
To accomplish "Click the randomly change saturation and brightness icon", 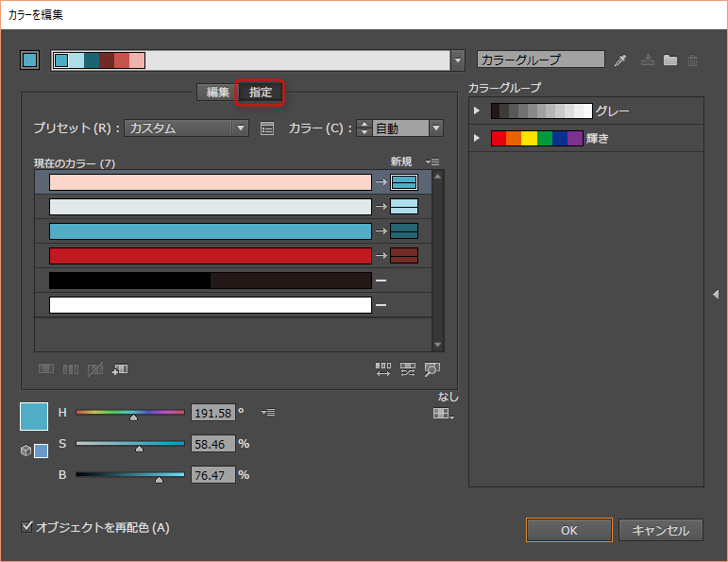I will (x=408, y=369).
